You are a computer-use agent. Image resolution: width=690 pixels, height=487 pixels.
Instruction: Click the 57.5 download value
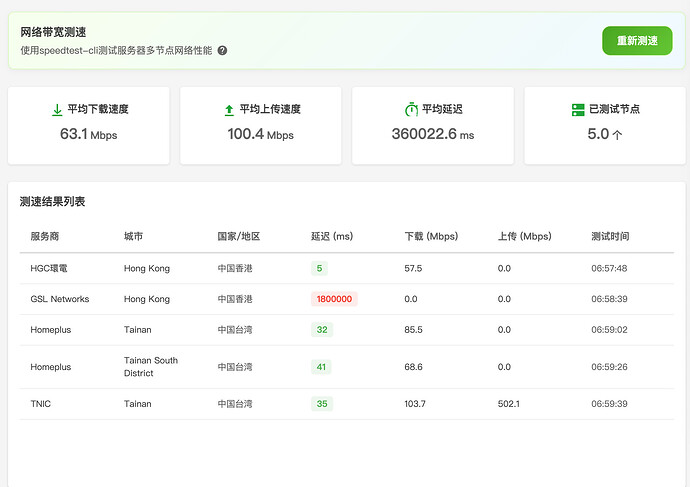(413, 268)
